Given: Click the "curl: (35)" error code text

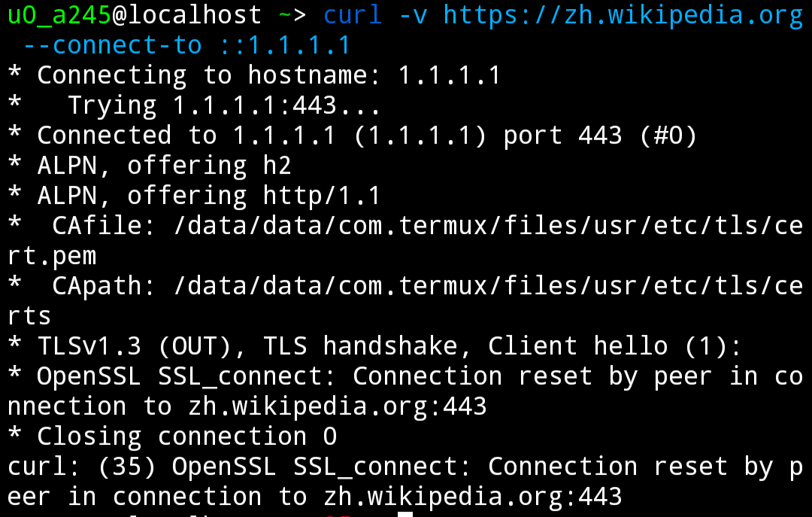Looking at the screenshot, I should point(82,467).
